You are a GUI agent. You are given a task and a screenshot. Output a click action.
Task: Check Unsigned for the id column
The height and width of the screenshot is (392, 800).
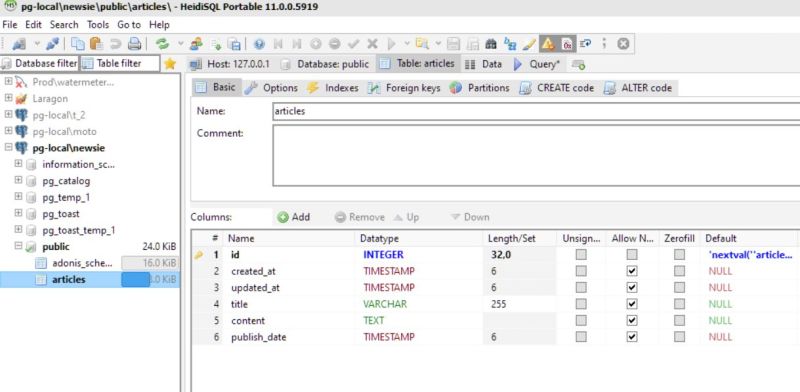(581, 254)
